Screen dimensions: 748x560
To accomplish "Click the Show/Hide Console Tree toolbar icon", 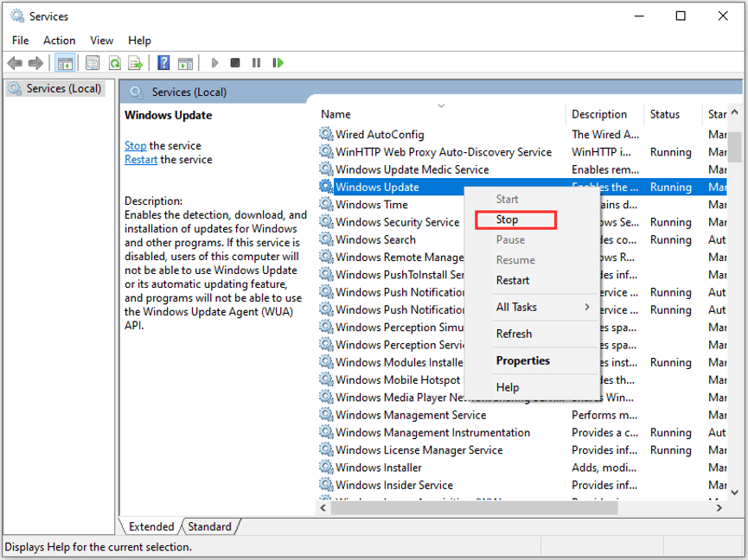I will click(64, 63).
